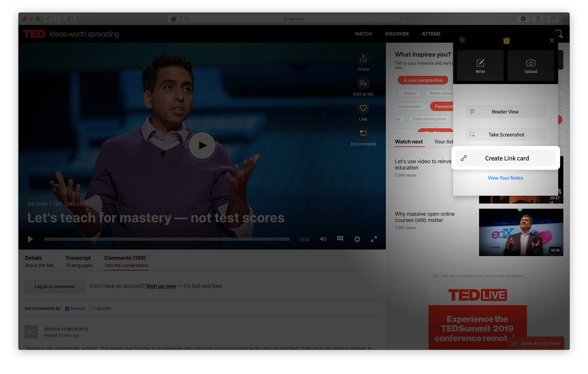This screenshot has height=374, width=588.
Task: Toggle the Smart entertainment interest tag
Action: [440, 93]
